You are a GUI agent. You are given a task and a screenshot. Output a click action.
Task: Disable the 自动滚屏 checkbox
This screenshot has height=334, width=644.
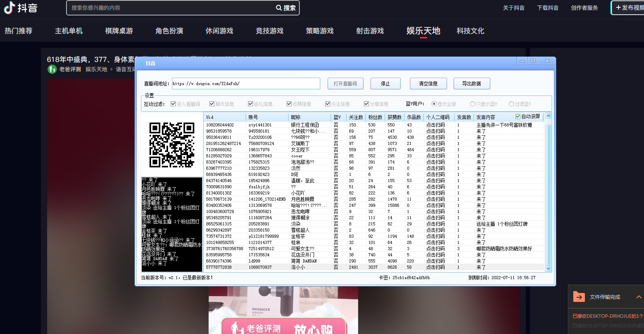point(518,117)
